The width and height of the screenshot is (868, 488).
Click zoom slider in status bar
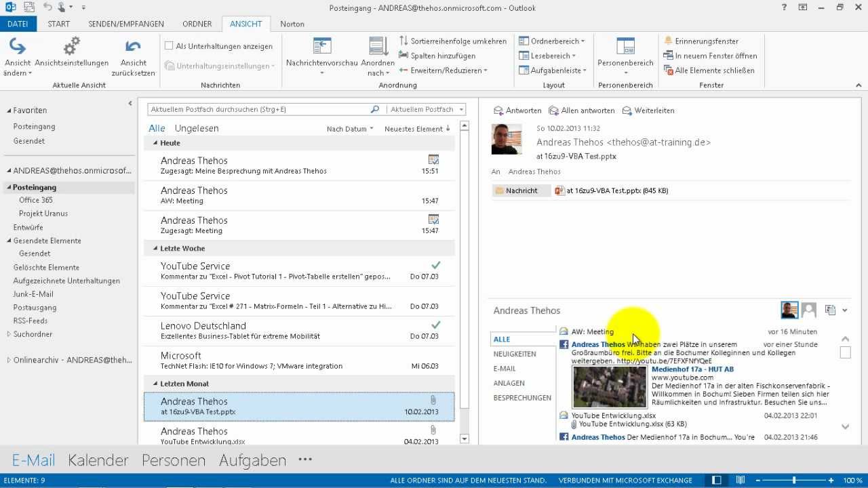(x=794, y=481)
